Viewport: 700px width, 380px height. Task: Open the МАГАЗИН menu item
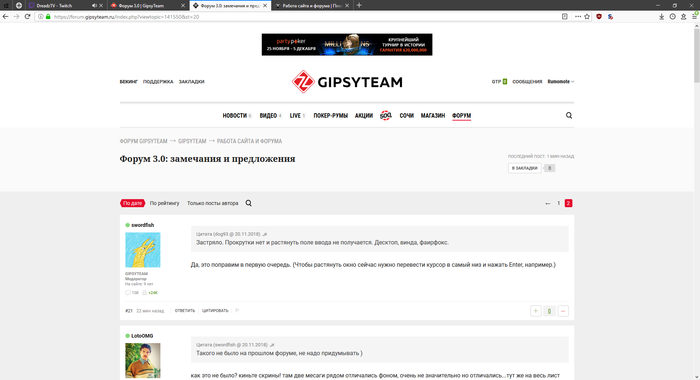click(x=433, y=116)
